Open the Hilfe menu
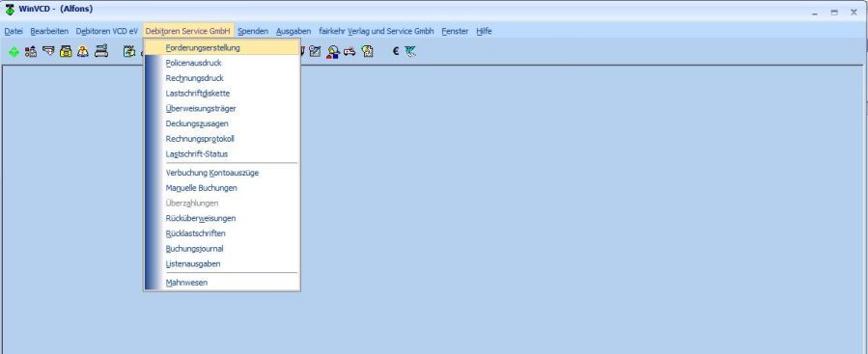 coord(484,32)
